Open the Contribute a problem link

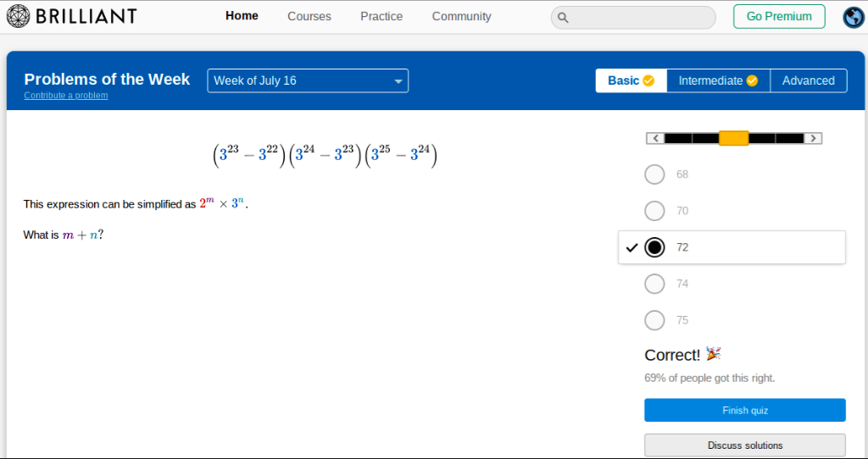tap(66, 96)
